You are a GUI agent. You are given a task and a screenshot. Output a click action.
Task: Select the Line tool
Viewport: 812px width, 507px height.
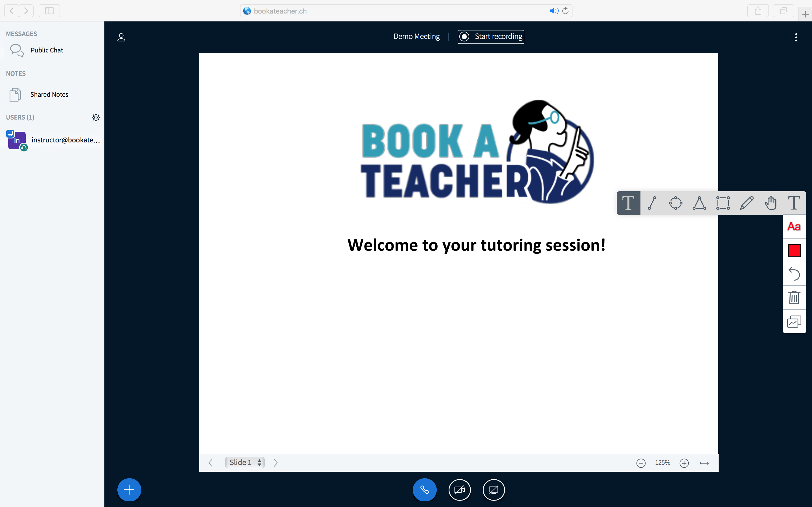[x=652, y=203]
